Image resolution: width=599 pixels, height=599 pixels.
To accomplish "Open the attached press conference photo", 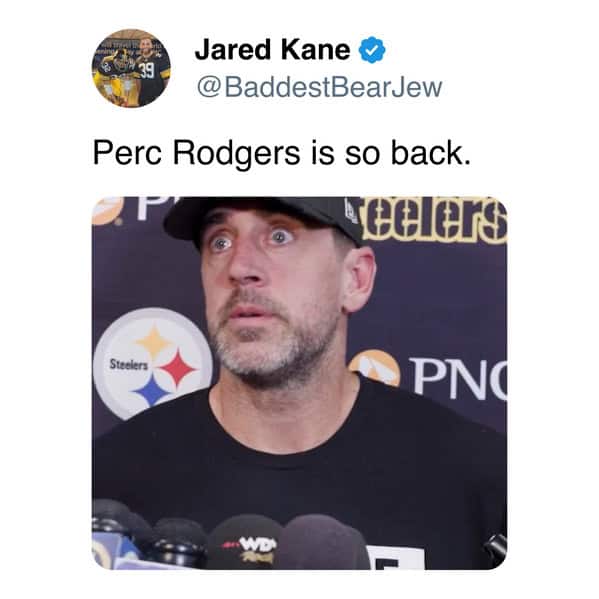I will (300, 383).
